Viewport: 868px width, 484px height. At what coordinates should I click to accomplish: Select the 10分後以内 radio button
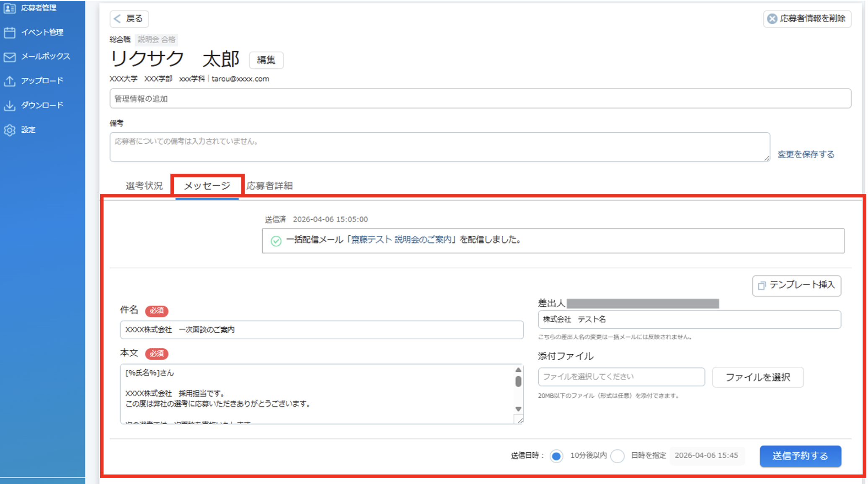(x=556, y=456)
